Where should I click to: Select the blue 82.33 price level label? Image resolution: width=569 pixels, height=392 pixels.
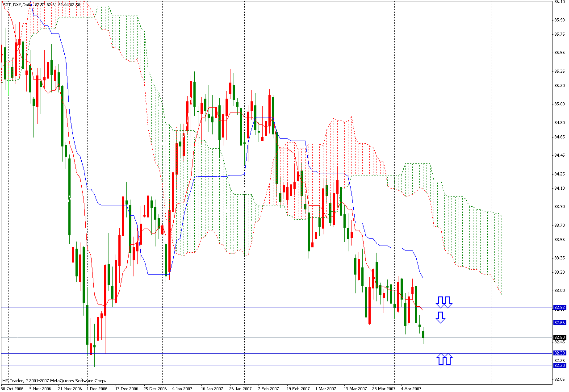coord(560,353)
